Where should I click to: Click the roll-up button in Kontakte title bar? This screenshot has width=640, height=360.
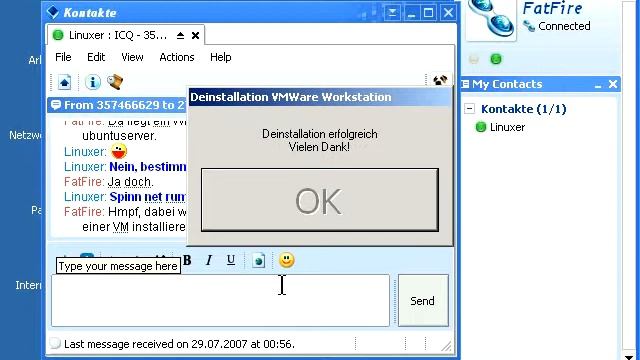point(392,13)
